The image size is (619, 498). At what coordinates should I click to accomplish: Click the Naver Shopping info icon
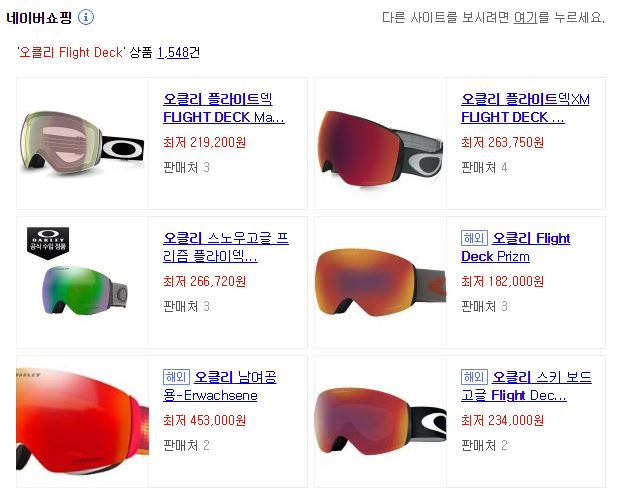point(86,17)
